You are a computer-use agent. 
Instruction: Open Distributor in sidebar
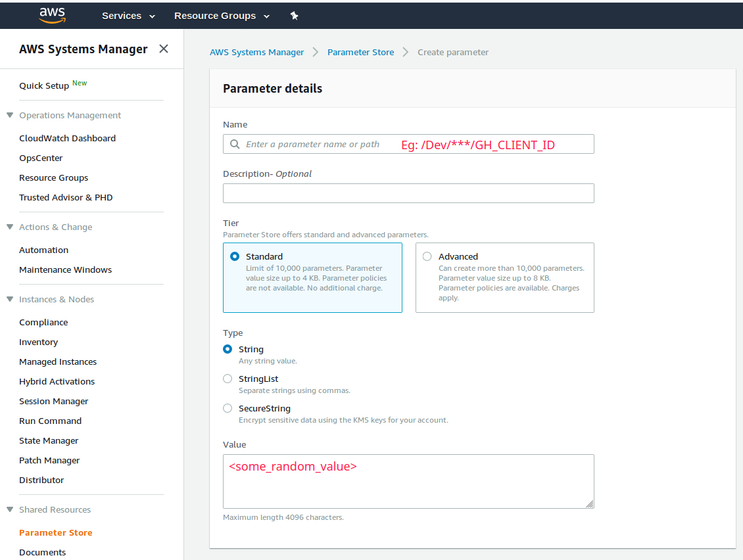[x=41, y=480]
